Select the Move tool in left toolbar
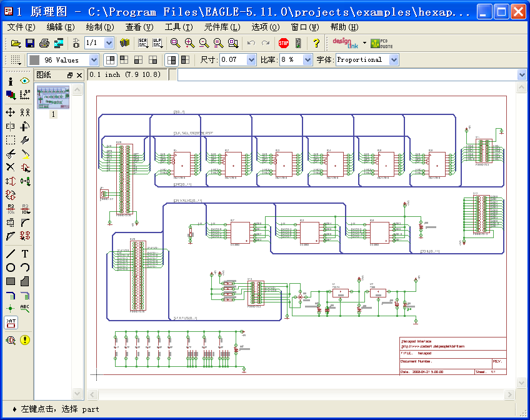The width and height of the screenshot is (530, 420). tap(11, 112)
